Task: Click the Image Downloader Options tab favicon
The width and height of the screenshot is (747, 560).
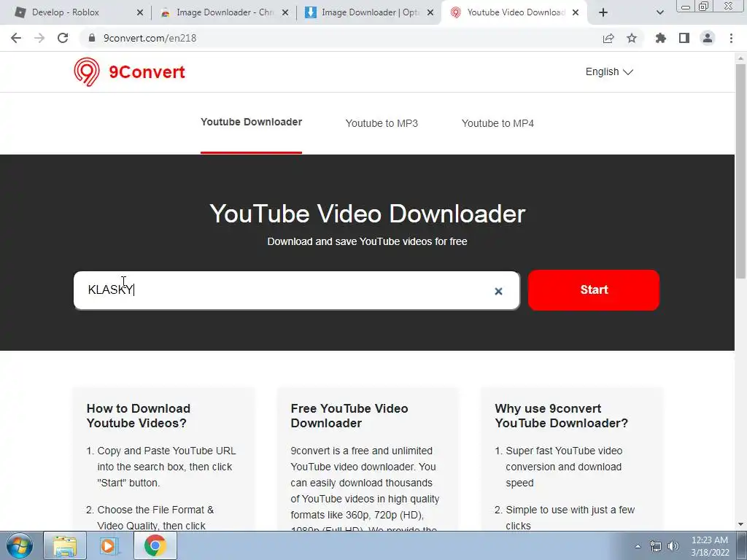Action: tap(311, 12)
